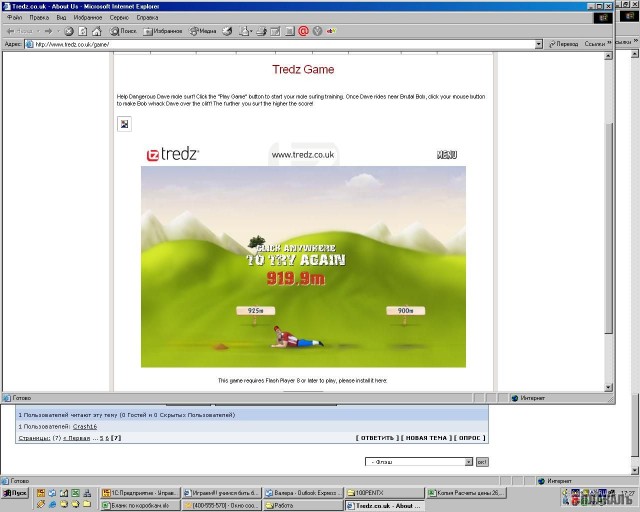Click the discuss toolbar icon after edit

pos(289,31)
